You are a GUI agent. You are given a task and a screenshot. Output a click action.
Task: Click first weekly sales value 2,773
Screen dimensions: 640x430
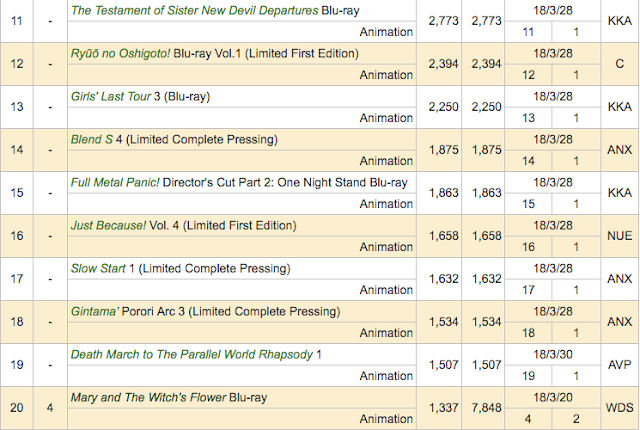[444, 21]
